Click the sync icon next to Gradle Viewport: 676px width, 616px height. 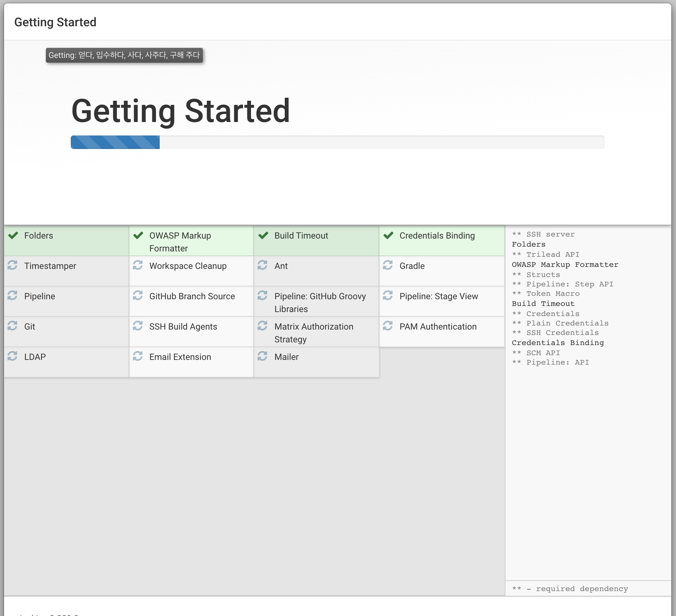coord(388,265)
